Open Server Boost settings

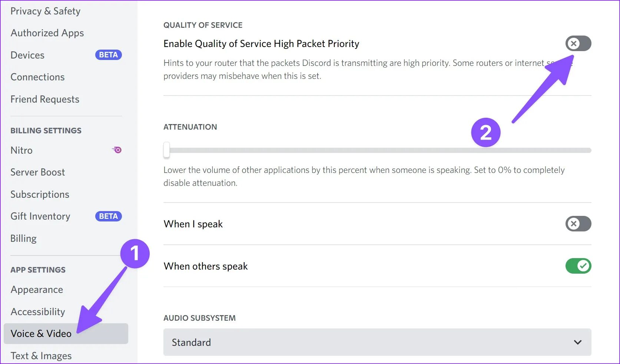pyautogui.click(x=37, y=172)
